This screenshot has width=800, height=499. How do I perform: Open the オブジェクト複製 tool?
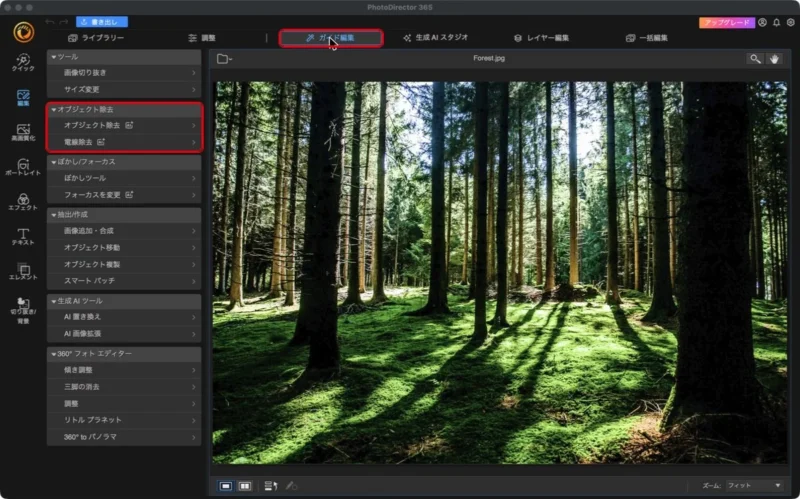tap(124, 264)
